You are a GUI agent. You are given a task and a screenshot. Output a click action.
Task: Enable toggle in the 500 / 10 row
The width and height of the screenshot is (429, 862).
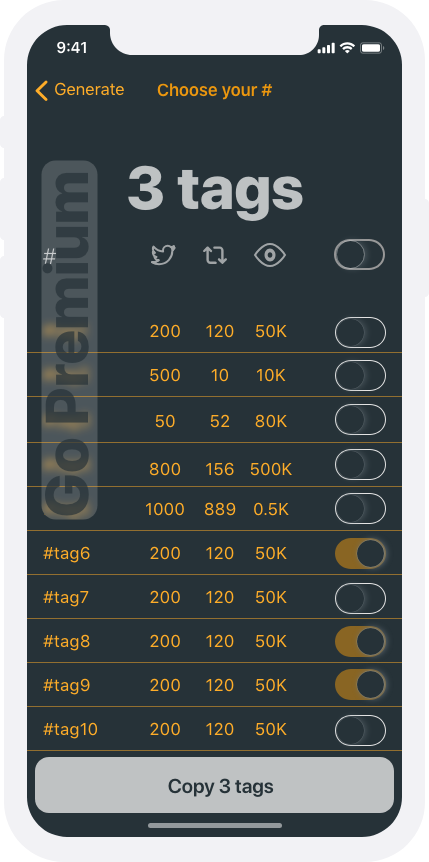click(360, 375)
